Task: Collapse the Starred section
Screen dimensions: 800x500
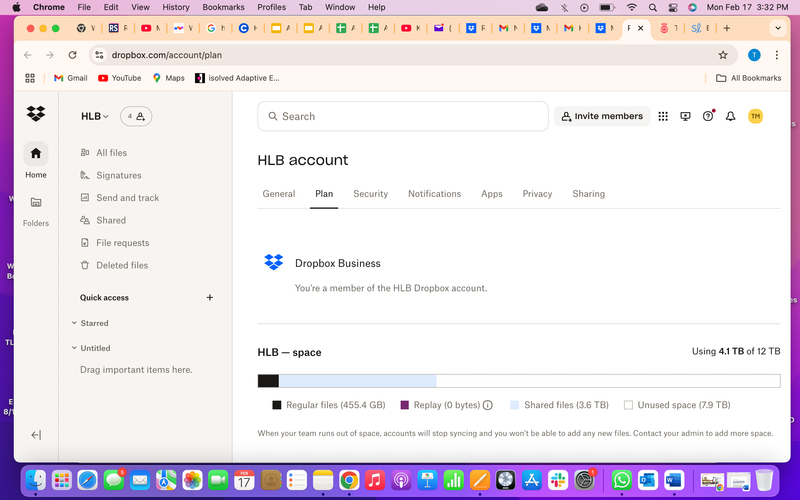Action: tap(75, 324)
